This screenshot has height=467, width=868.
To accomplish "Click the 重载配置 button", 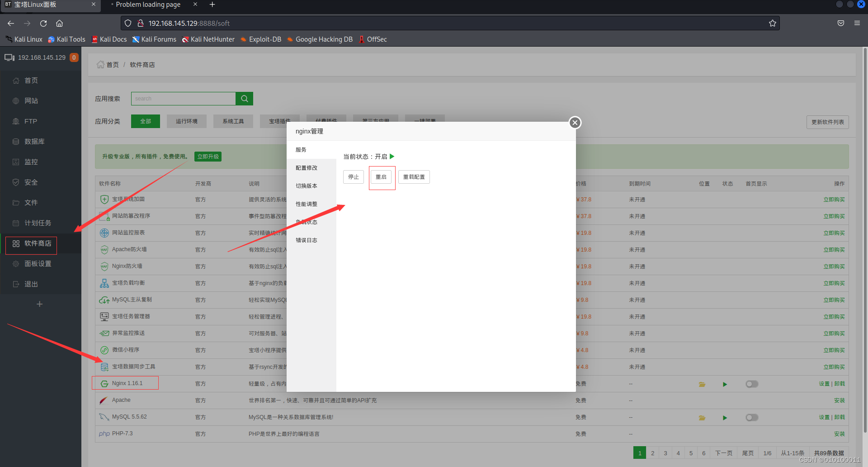I will [414, 177].
